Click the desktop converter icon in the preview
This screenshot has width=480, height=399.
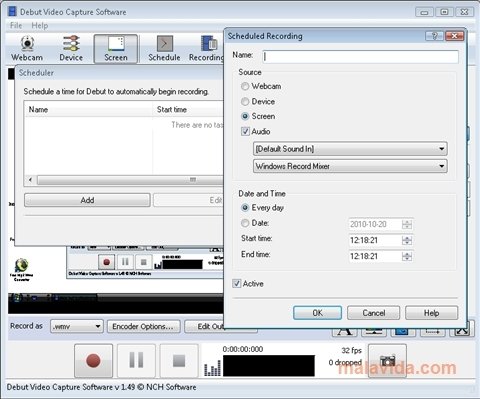point(22,270)
